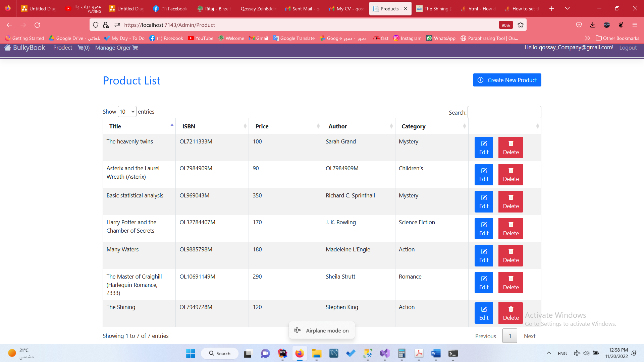Screen dimensions: 644x362
Task: Go to Next page of table
Action: 529,336
